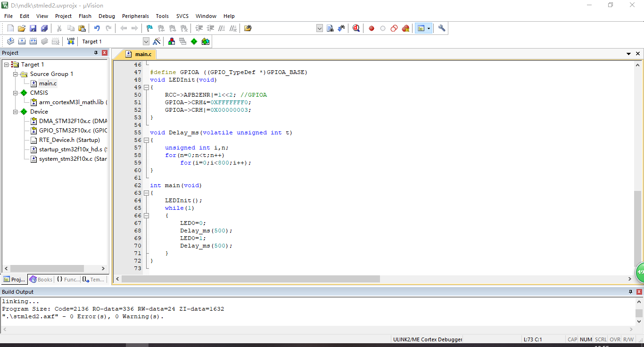Collapse the Device component group

(x=15, y=112)
